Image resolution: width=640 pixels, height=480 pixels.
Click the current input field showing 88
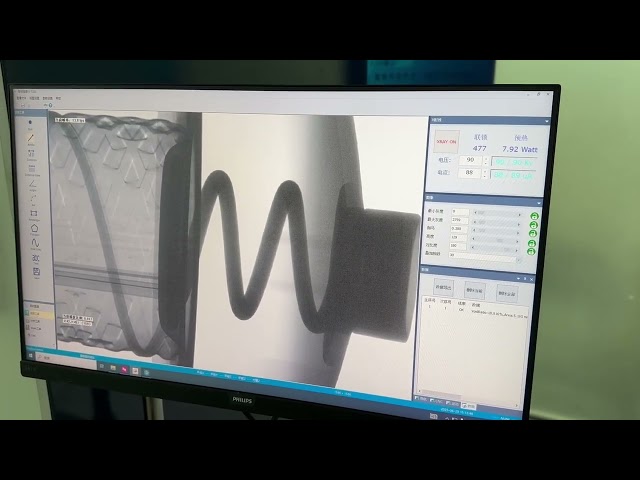(x=469, y=173)
